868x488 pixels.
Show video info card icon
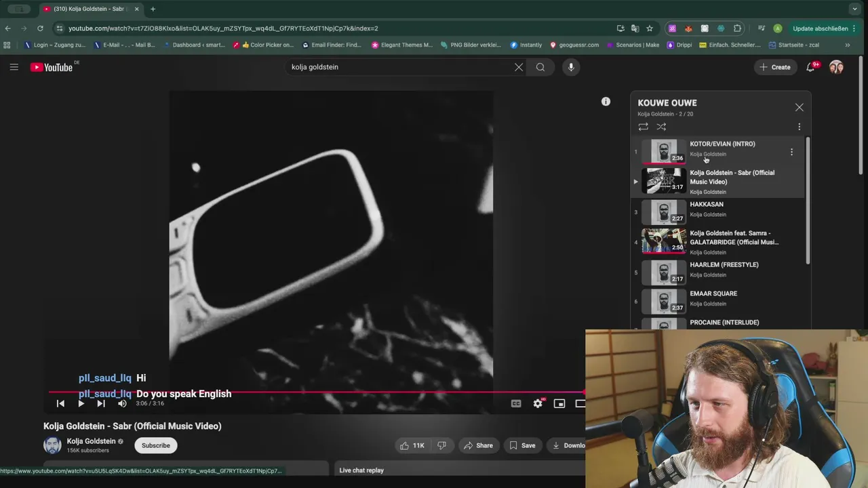[x=606, y=102]
